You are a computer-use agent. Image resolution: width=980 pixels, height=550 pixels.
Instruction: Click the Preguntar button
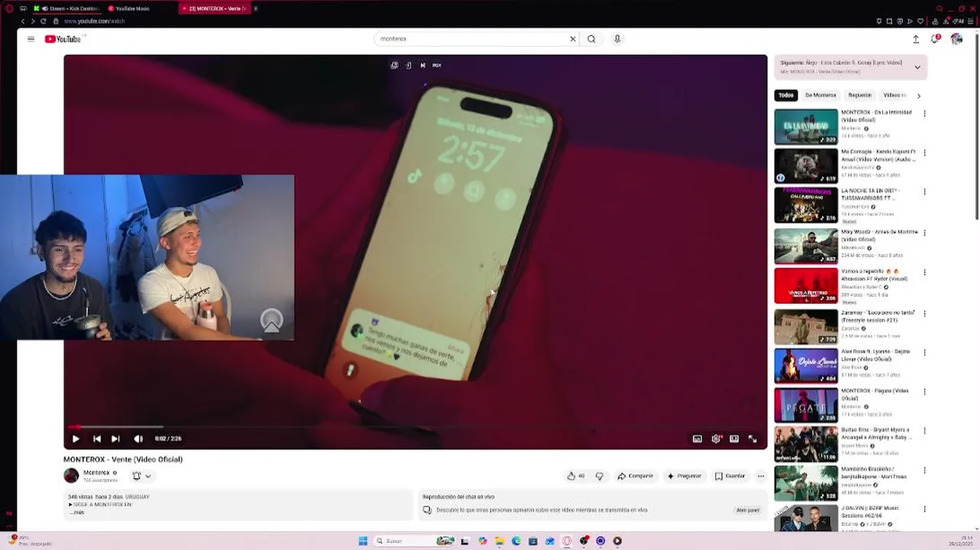pyautogui.click(x=684, y=476)
